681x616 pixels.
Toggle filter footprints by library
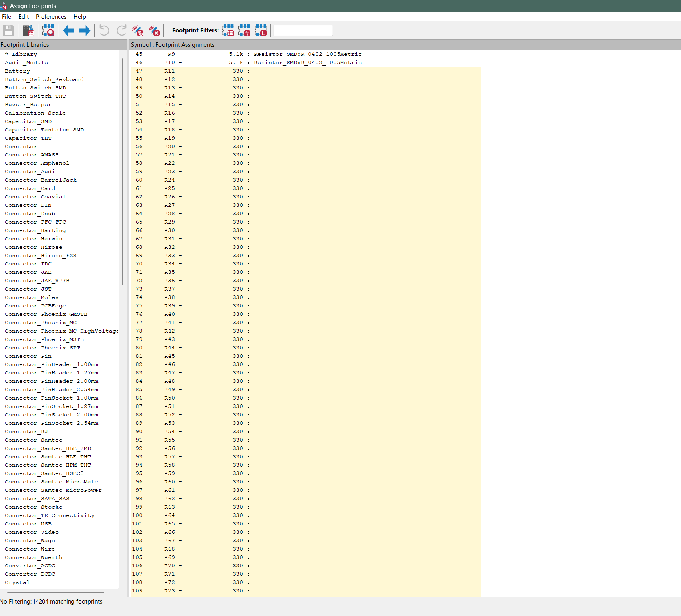(261, 31)
